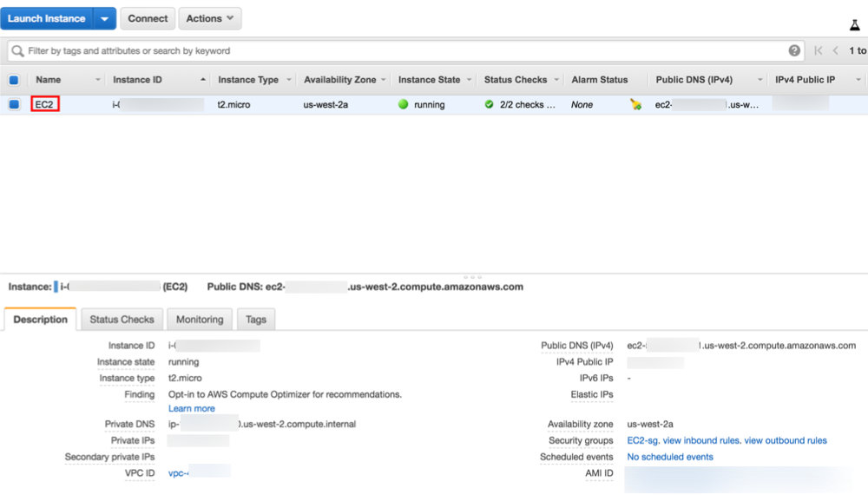Switch to the Description tab

(x=41, y=320)
